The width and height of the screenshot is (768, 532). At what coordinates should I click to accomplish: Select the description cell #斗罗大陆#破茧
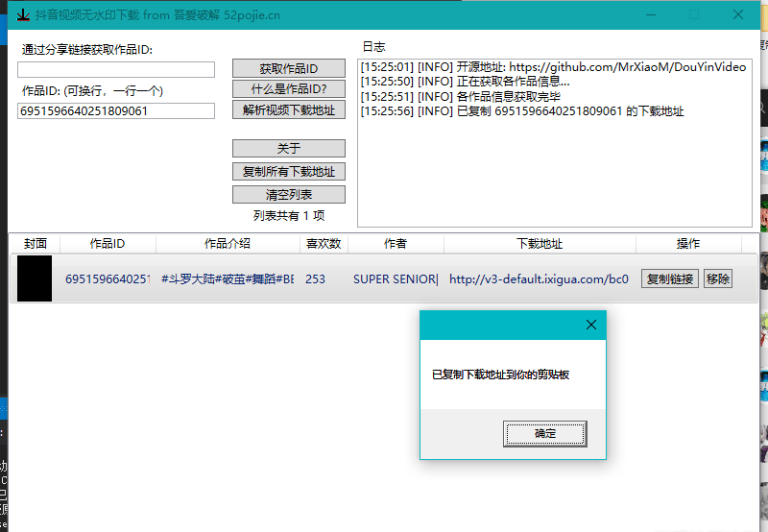pyautogui.click(x=228, y=279)
